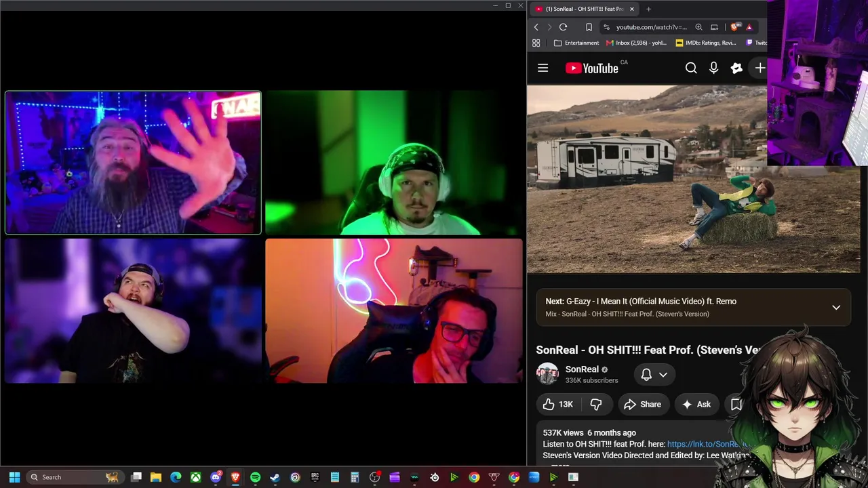The width and height of the screenshot is (868, 488).
Task: Open YouTube search with the magnifier icon
Action: (x=691, y=68)
